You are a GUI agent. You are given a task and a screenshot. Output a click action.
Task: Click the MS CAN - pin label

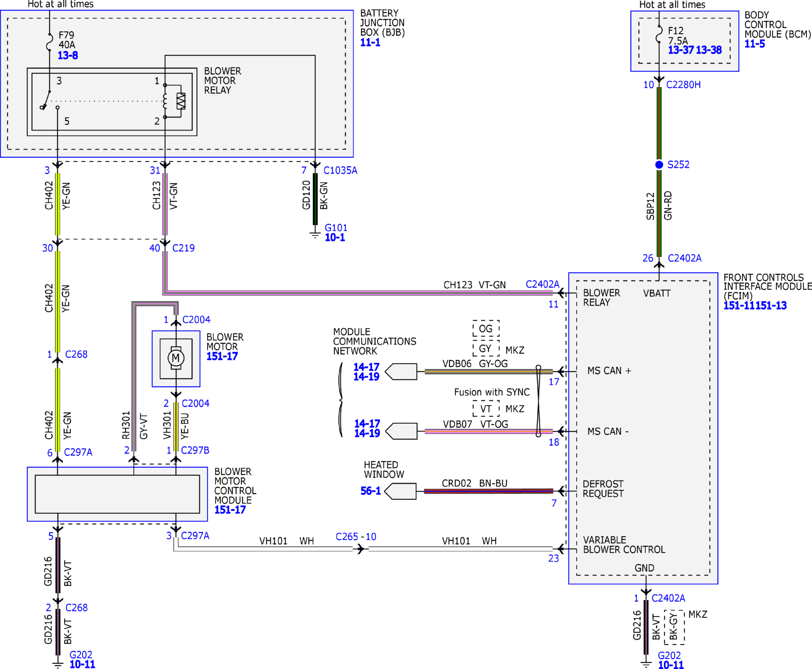pyautogui.click(x=608, y=431)
